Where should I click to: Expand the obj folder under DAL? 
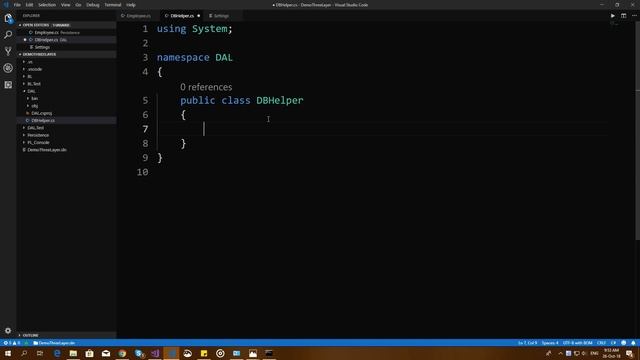coord(34,106)
